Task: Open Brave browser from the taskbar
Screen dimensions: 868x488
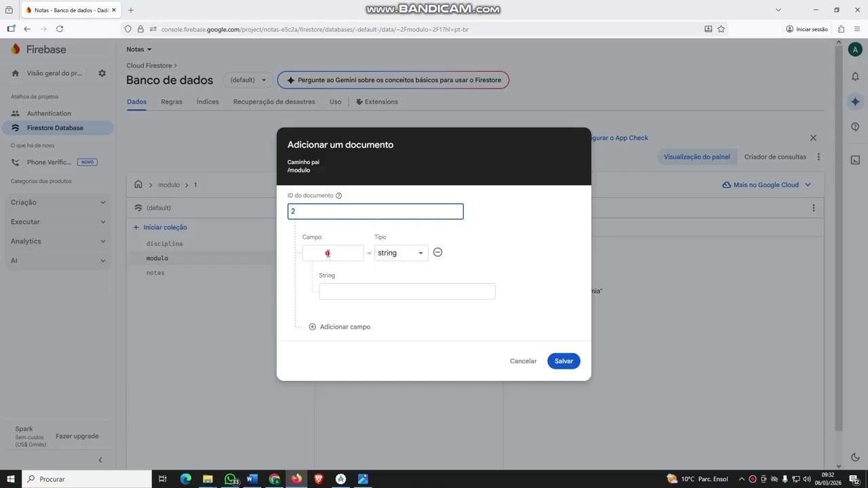Action: click(319, 479)
